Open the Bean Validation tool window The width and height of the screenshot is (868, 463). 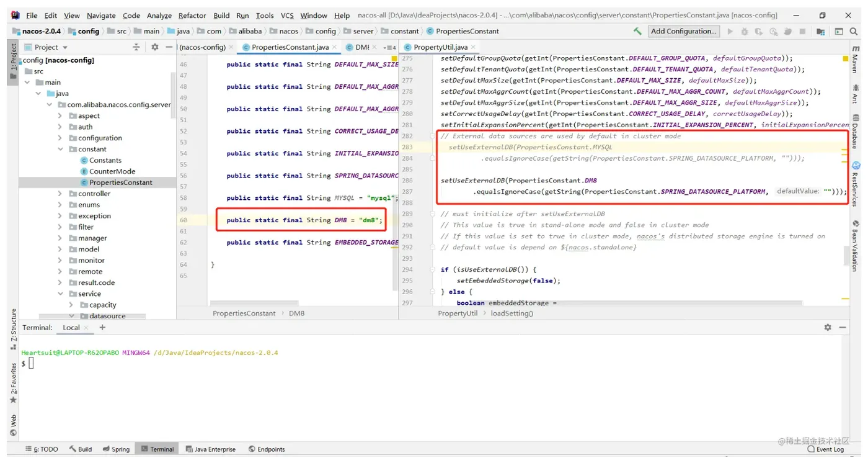coord(855,246)
